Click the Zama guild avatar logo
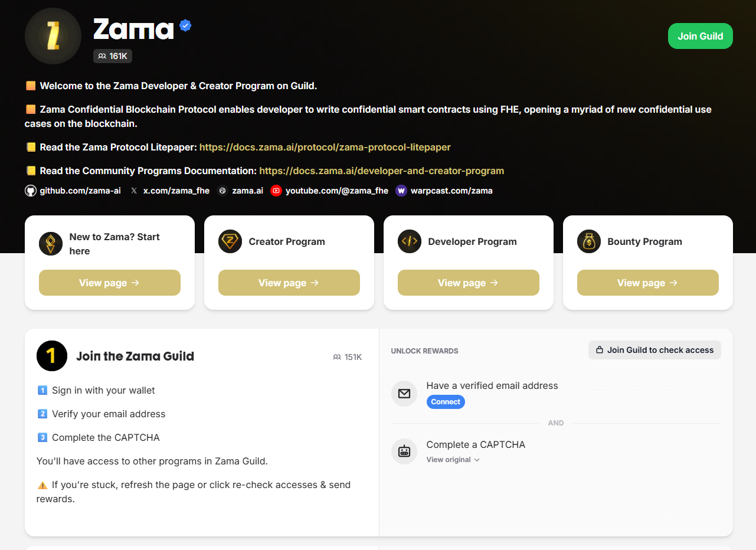The height and width of the screenshot is (550, 756). point(53,36)
